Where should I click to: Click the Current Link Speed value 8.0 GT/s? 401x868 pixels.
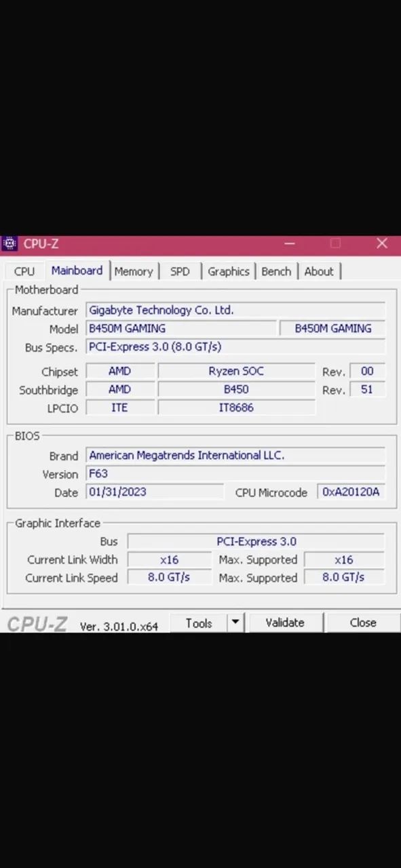click(169, 578)
